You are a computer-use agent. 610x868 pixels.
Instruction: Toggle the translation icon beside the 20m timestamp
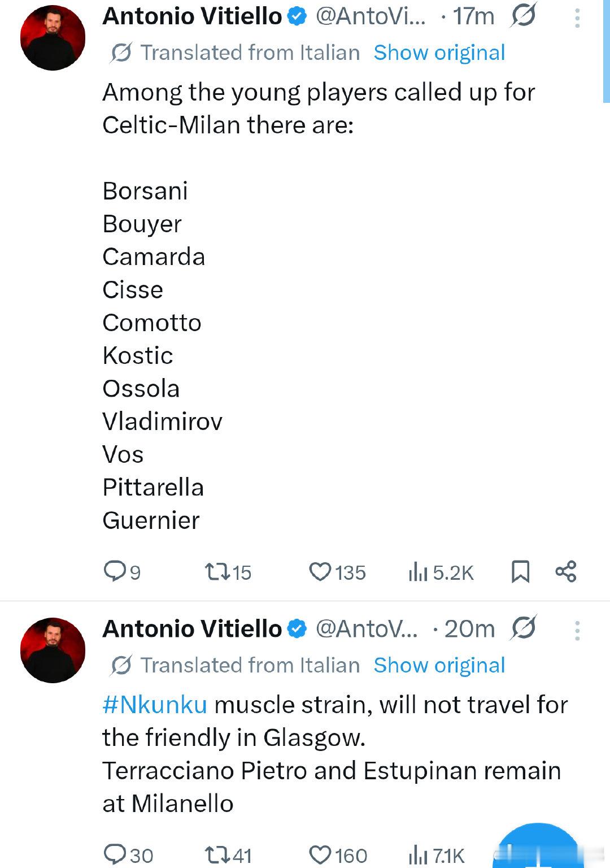[x=524, y=628]
